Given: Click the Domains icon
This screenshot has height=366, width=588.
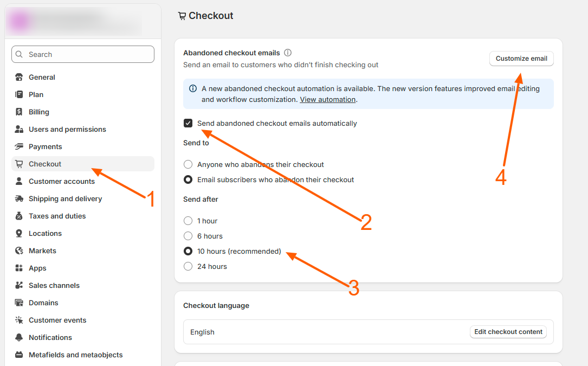Looking at the screenshot, I should pos(19,303).
